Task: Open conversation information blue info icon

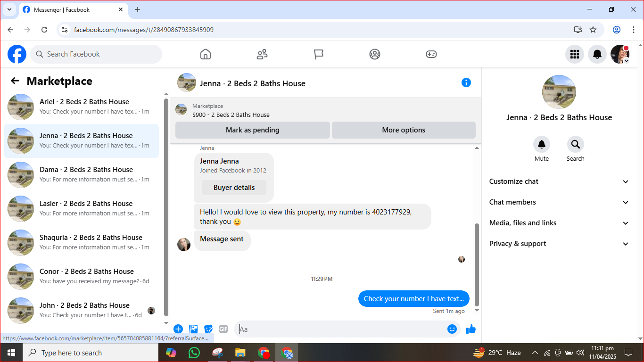Action: 466,82
